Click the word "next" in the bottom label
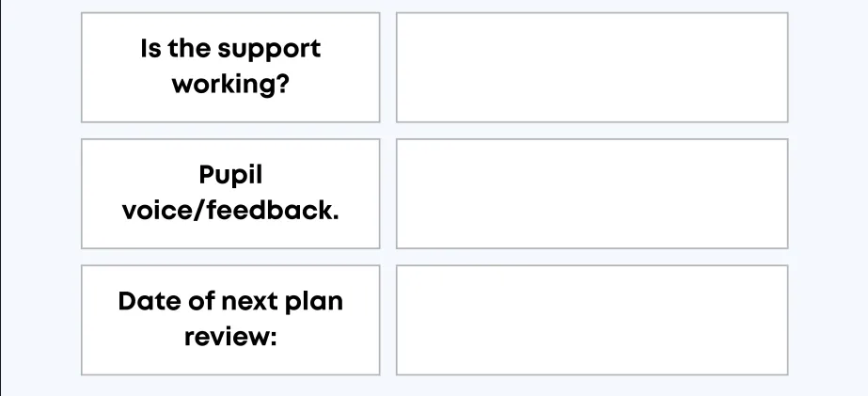This screenshot has width=868, height=396. tap(249, 303)
